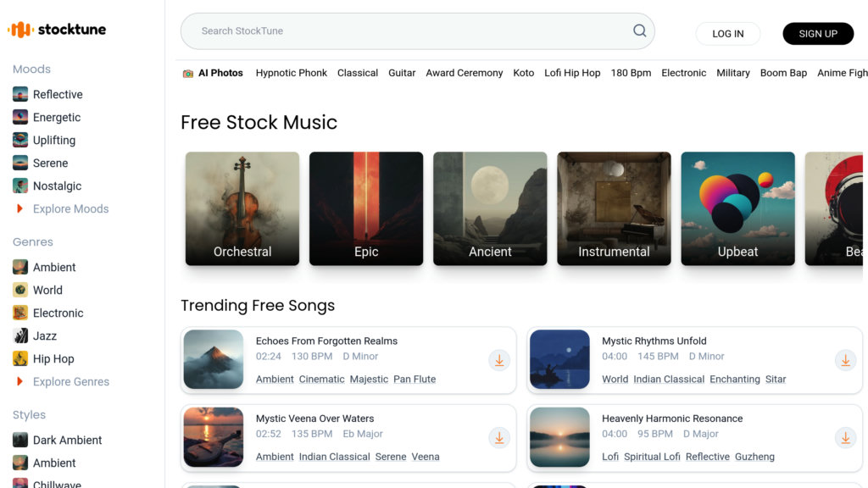
Task: Click the Reflective mood icon in sidebar
Action: click(19, 94)
